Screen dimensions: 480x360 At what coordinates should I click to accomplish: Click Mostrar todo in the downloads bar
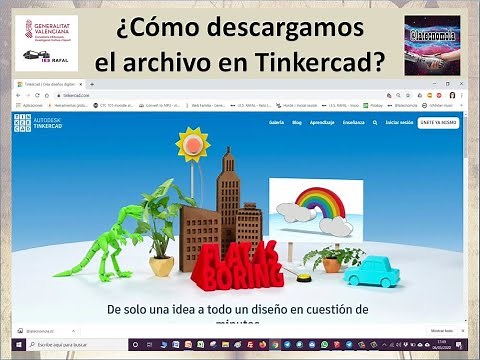coord(442,331)
